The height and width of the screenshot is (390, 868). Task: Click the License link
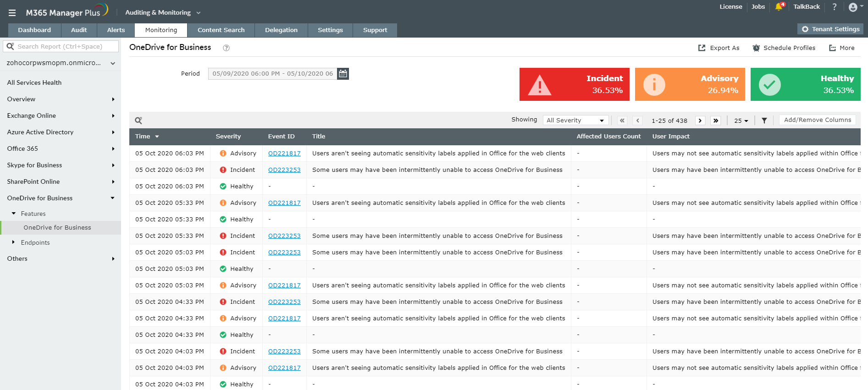pos(731,7)
